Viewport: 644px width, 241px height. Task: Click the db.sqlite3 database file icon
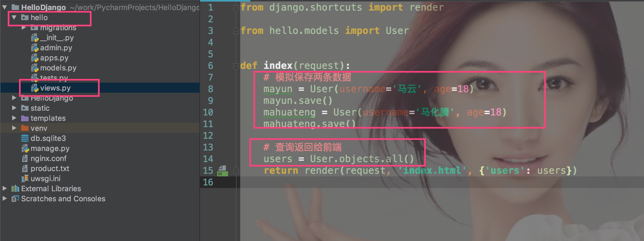click(x=25, y=138)
